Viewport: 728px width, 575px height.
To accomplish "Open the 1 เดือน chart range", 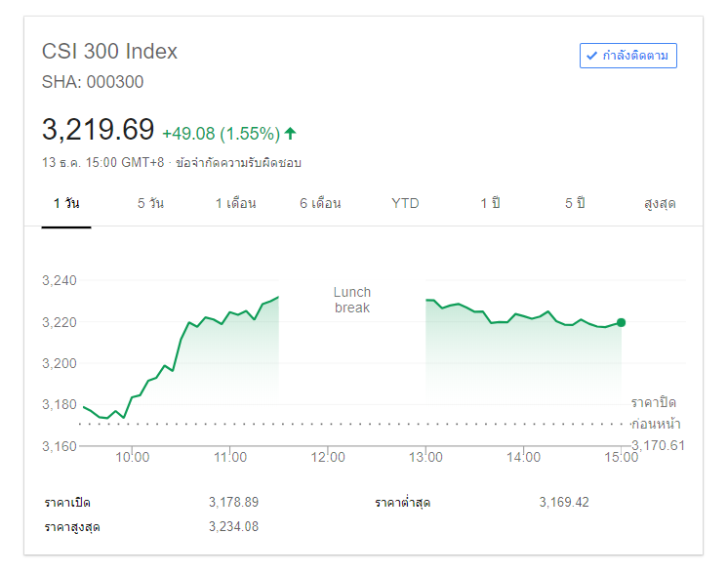I will [x=235, y=203].
